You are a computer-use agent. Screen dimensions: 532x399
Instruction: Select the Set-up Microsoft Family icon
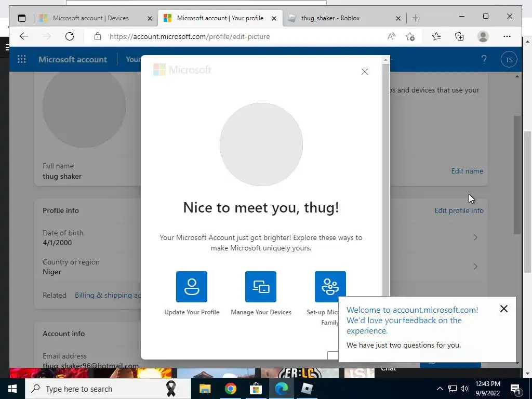click(330, 286)
